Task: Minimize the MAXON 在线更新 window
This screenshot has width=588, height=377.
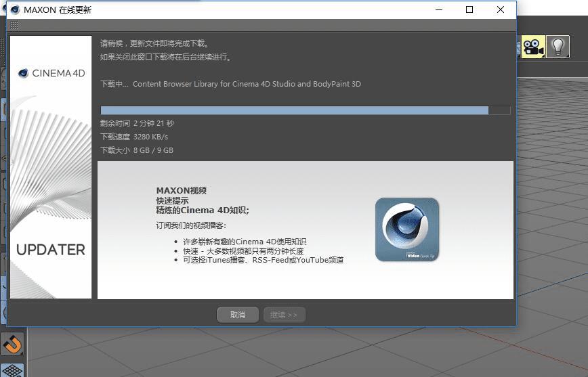Action: pyautogui.click(x=439, y=9)
